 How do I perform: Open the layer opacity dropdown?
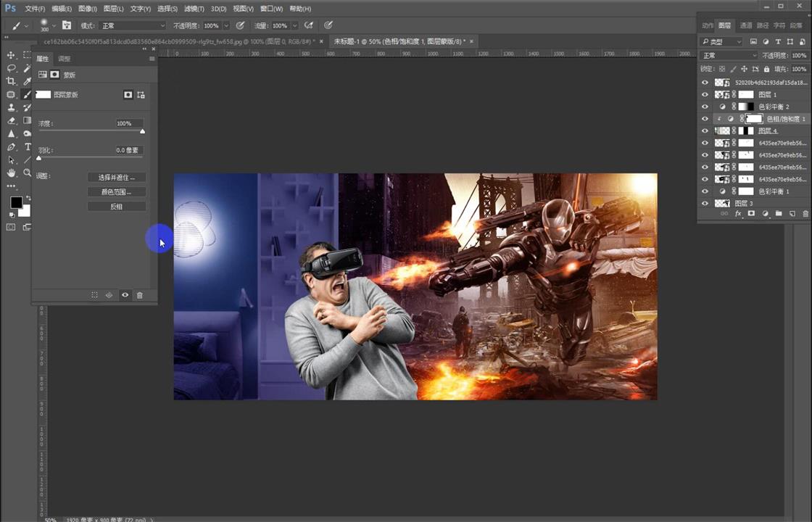802,55
